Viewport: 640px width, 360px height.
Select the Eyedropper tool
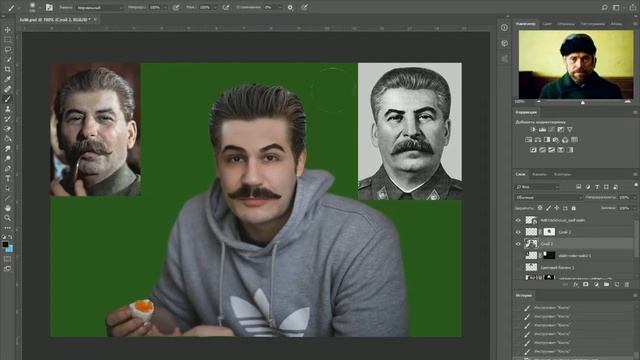point(7,79)
